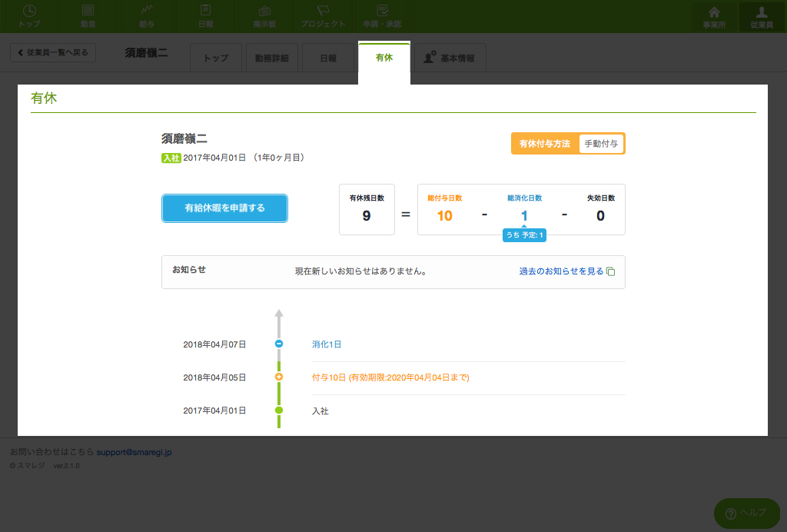Click the 須磨嶺二 name in header bar
Image resolution: width=787 pixels, height=532 pixels.
point(146,53)
